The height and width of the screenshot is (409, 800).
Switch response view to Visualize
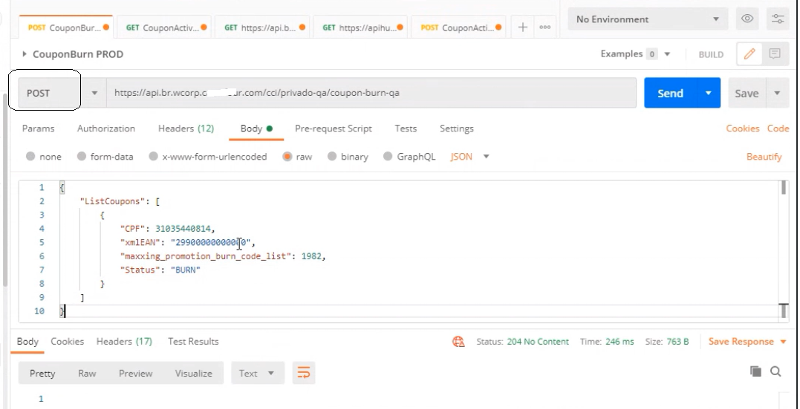click(x=193, y=373)
